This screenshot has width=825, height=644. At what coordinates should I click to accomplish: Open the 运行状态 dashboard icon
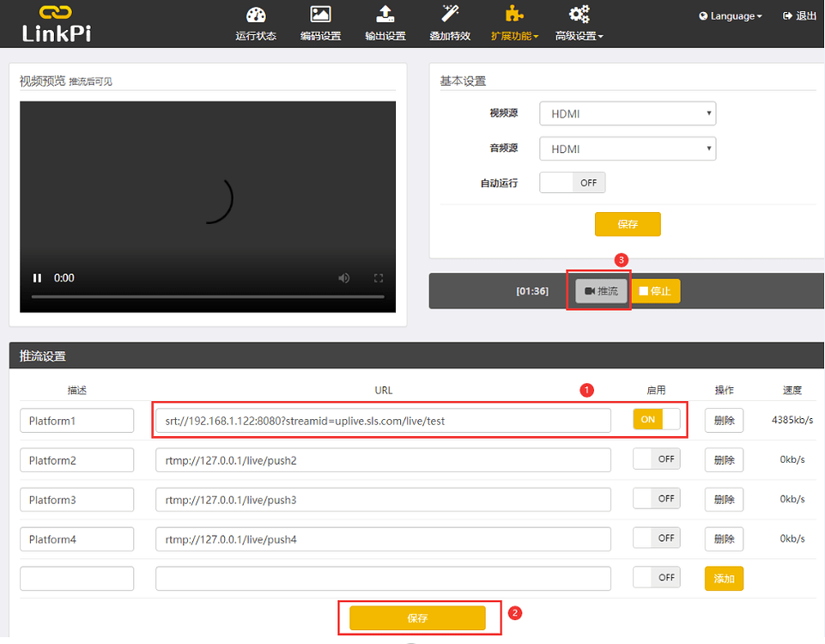[256, 15]
